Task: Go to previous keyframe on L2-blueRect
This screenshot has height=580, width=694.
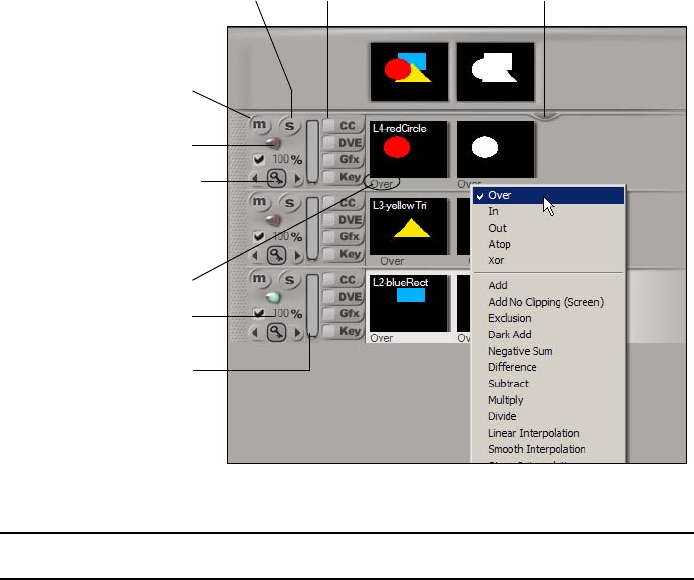Action: pos(255,333)
